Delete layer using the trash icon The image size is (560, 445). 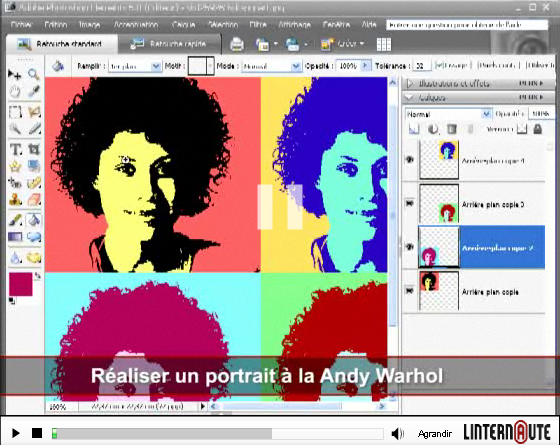[452, 129]
